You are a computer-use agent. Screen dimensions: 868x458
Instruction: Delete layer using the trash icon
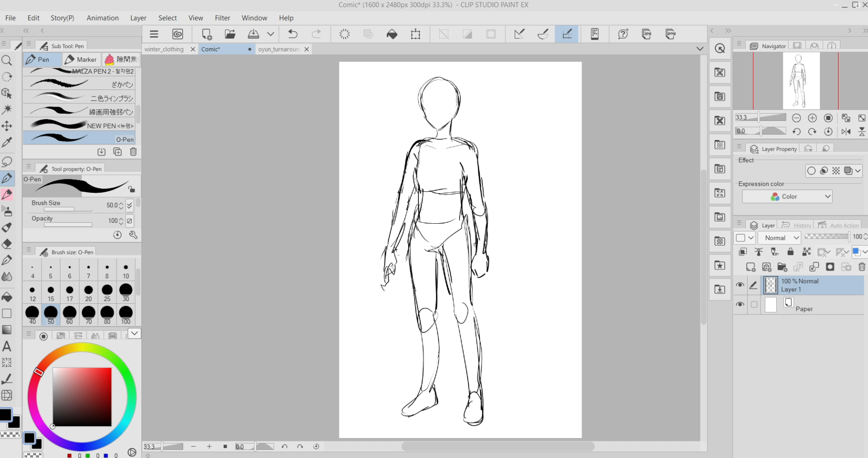(x=861, y=267)
